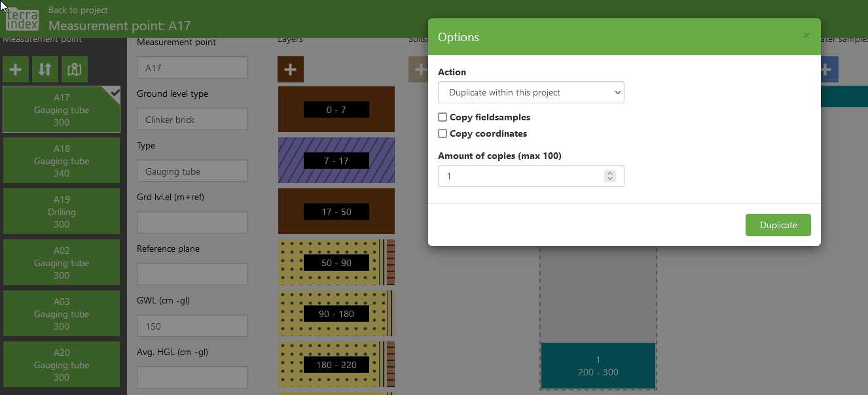Image resolution: width=868 pixels, height=395 pixels.
Task: Select measurement point A17
Action: [x=62, y=110]
